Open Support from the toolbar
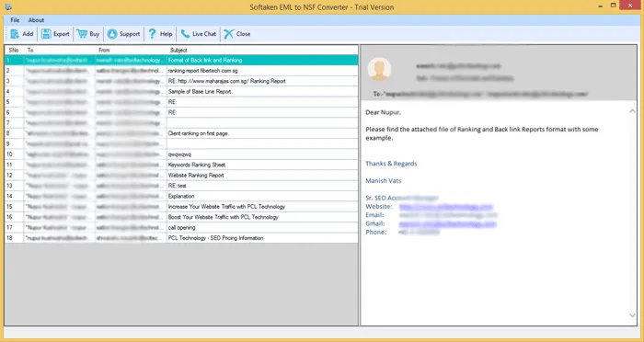 (x=123, y=34)
